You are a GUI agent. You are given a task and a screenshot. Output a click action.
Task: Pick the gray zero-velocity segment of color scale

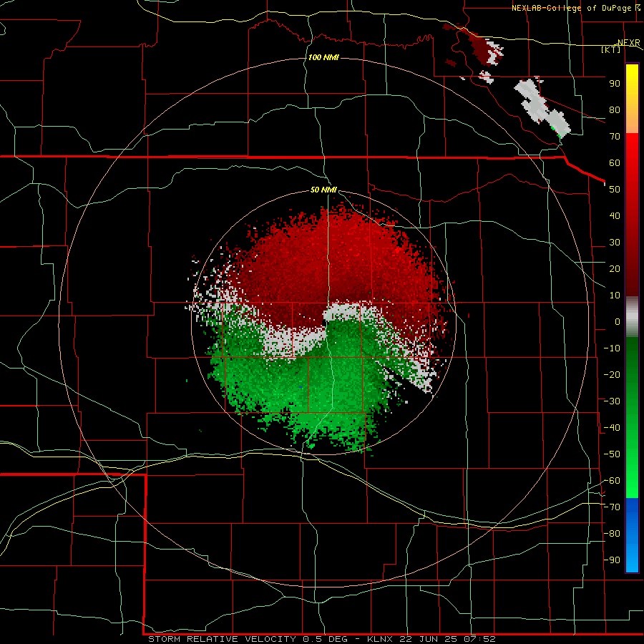click(632, 317)
